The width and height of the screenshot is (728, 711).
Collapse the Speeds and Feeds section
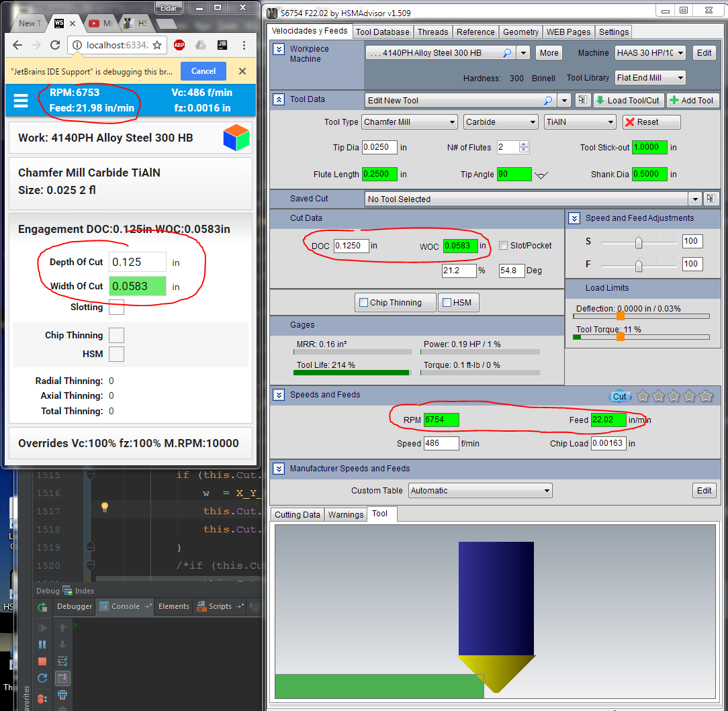(x=279, y=395)
